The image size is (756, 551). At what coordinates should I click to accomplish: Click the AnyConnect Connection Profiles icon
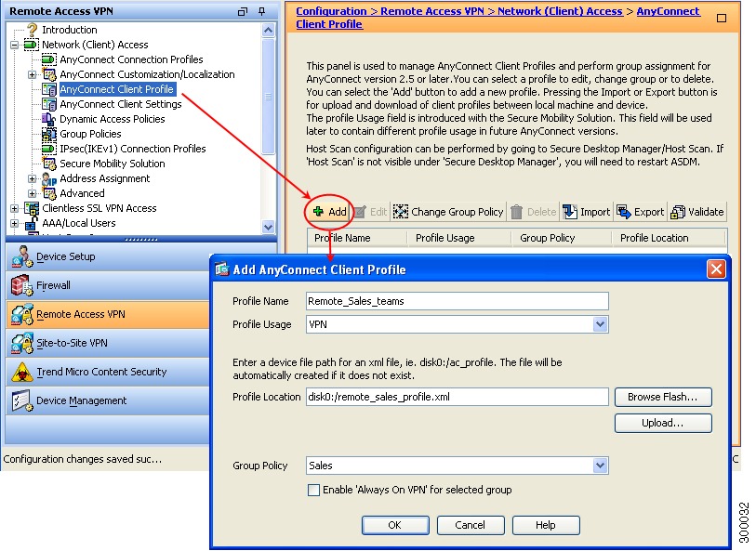click(49, 59)
